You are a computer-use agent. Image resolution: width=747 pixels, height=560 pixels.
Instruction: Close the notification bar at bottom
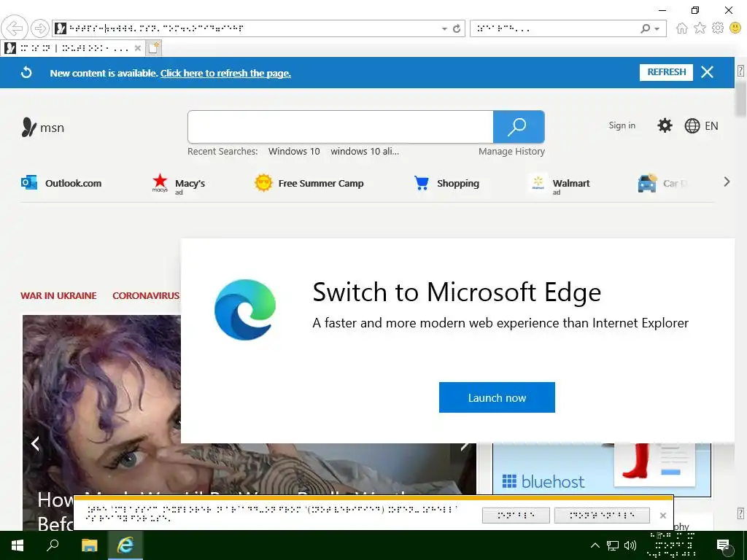tap(662, 516)
